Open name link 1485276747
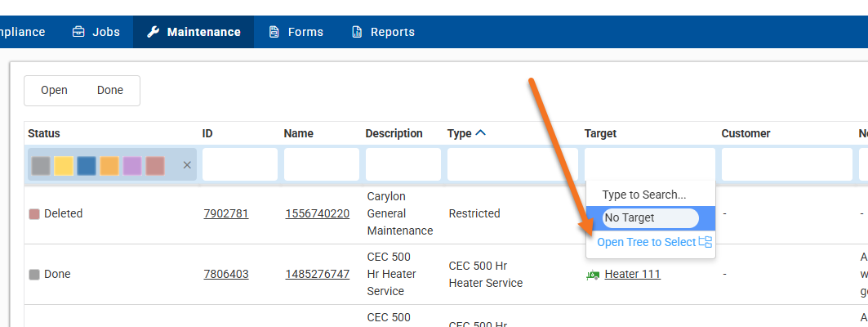This screenshot has height=327, width=868. pos(317,274)
